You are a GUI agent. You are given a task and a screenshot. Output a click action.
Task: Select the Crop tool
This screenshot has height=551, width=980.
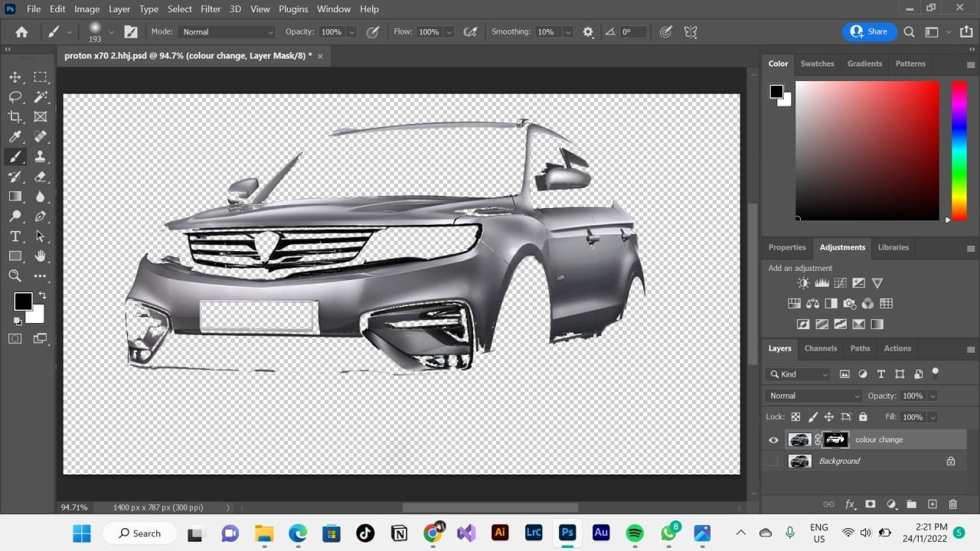(15, 117)
